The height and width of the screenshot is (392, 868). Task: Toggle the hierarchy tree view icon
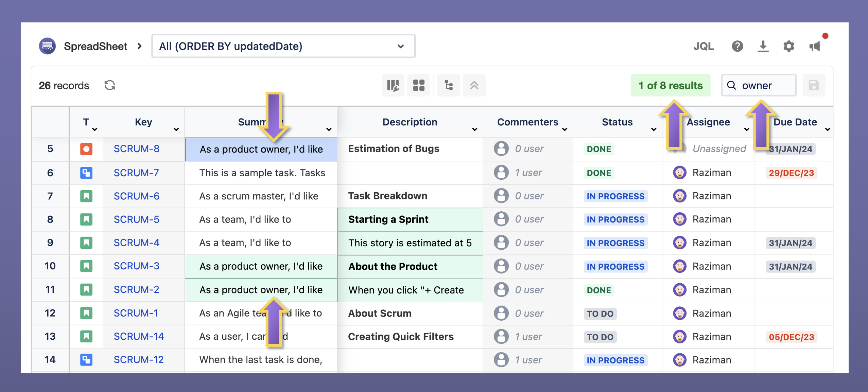[448, 85]
